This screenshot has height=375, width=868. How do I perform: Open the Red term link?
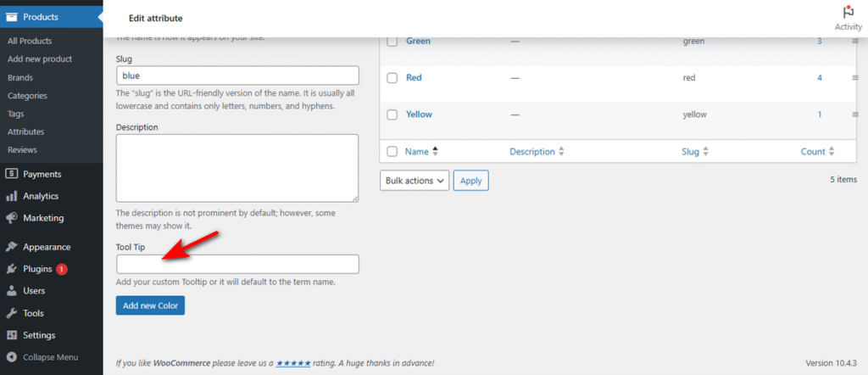pyautogui.click(x=414, y=77)
